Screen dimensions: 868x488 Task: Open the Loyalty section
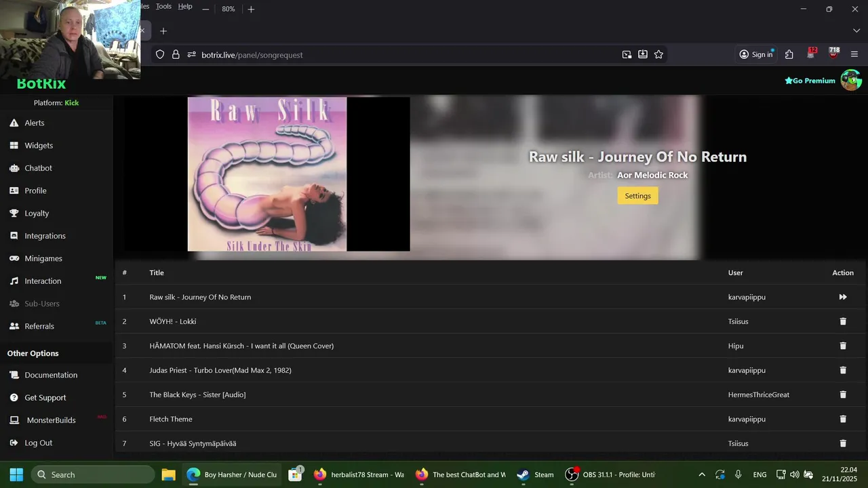(x=37, y=213)
